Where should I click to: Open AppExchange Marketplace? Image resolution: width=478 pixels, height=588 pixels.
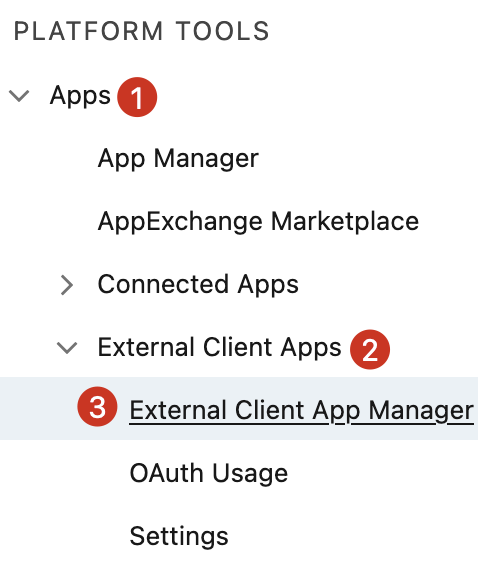(x=258, y=221)
